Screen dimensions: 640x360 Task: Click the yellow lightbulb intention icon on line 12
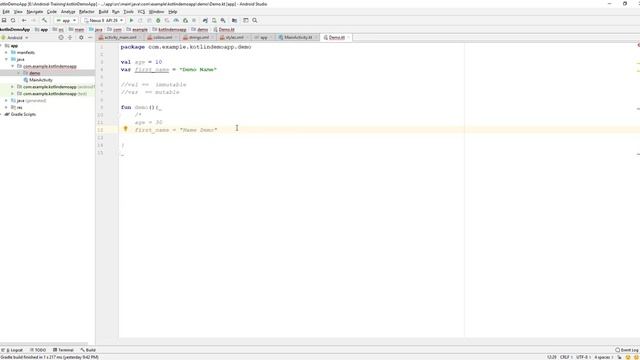126,129
